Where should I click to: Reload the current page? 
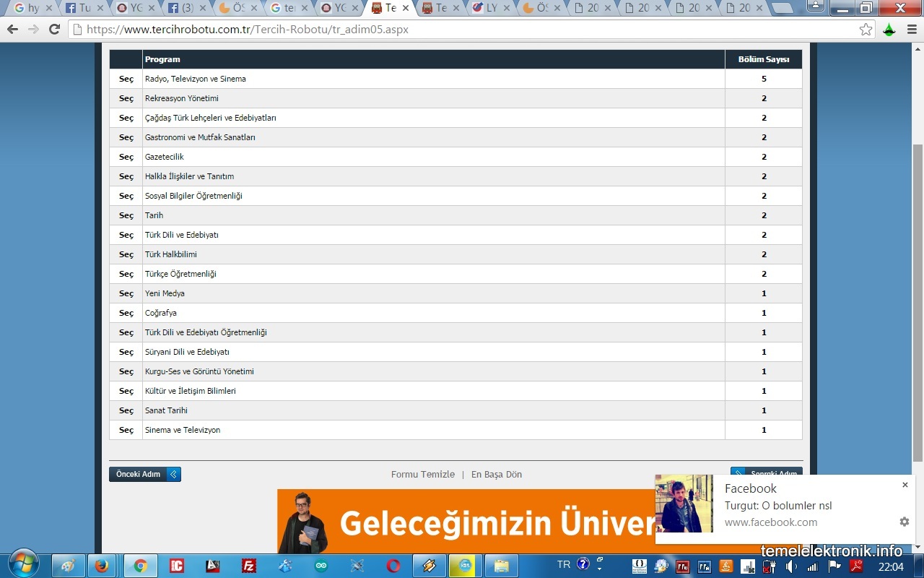54,30
